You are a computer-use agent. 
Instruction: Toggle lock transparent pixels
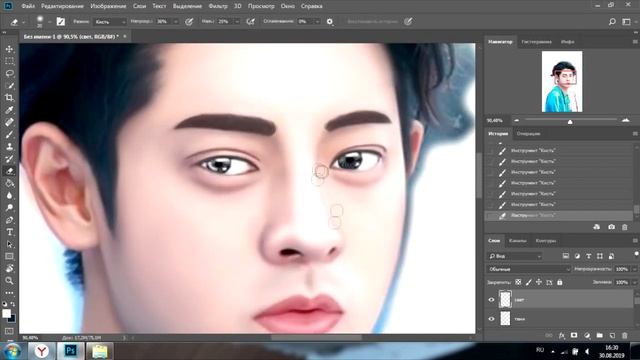[518, 282]
